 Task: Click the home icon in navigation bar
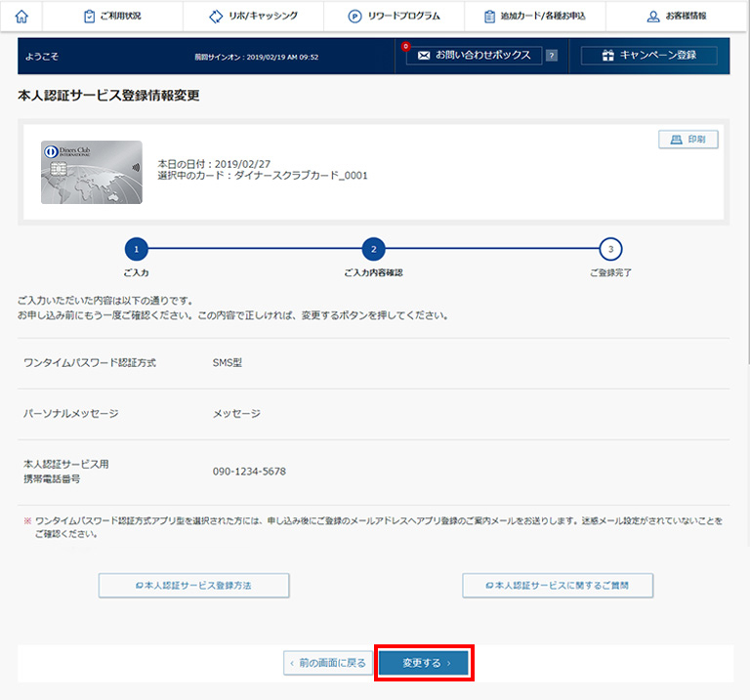(21, 17)
